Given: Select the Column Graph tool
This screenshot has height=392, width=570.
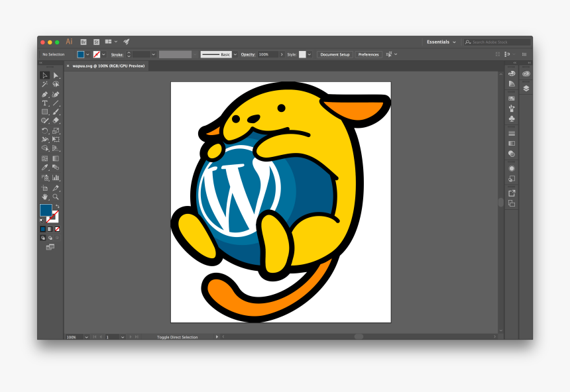Looking at the screenshot, I should point(56,177).
